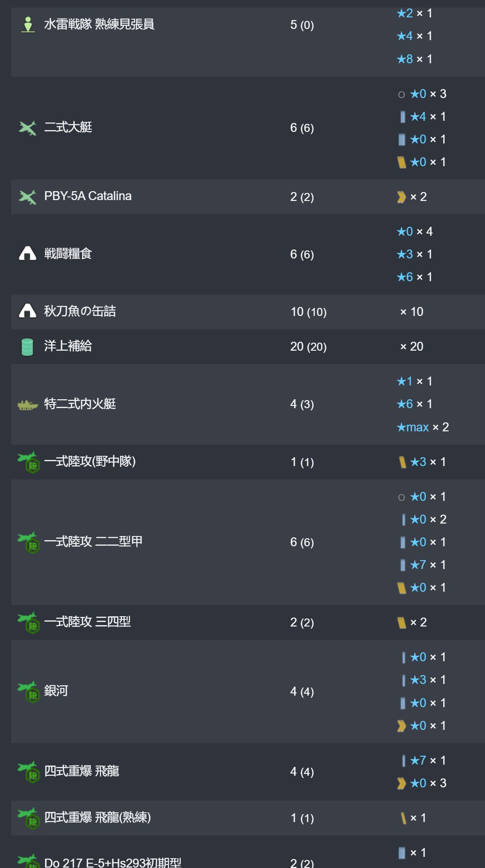The height and width of the screenshot is (868, 485).
Task: Click the 四式重爆 飛龍 bomber icon
Action: click(x=29, y=772)
